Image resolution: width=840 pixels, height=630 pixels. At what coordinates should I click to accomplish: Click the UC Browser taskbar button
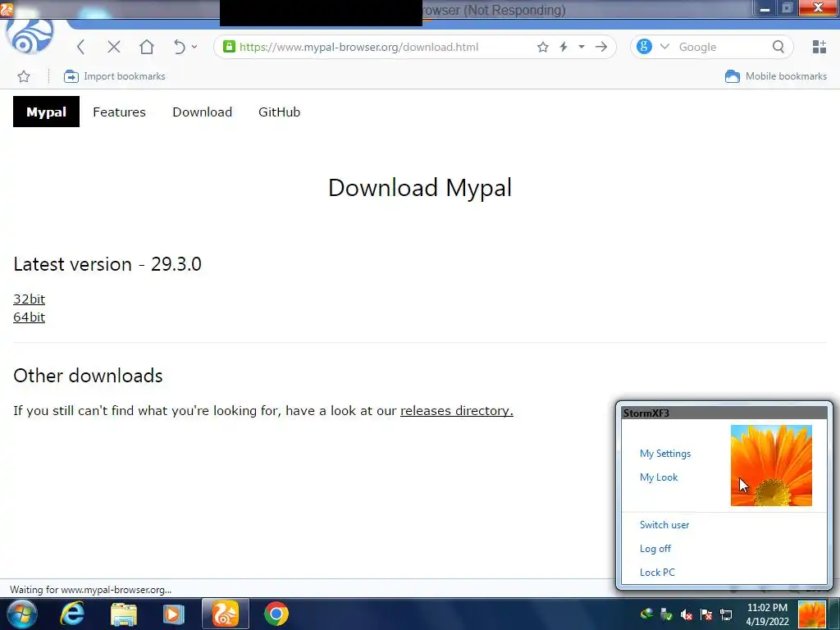(225, 614)
